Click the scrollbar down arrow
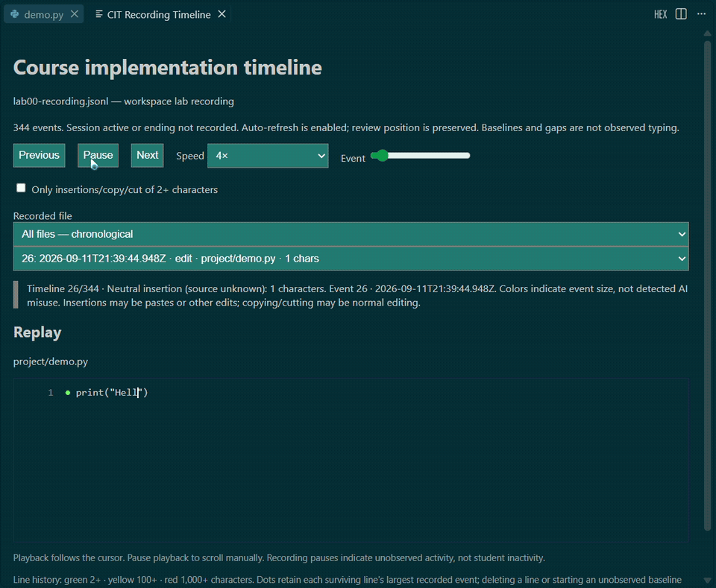This screenshot has width=716, height=588. (x=707, y=581)
